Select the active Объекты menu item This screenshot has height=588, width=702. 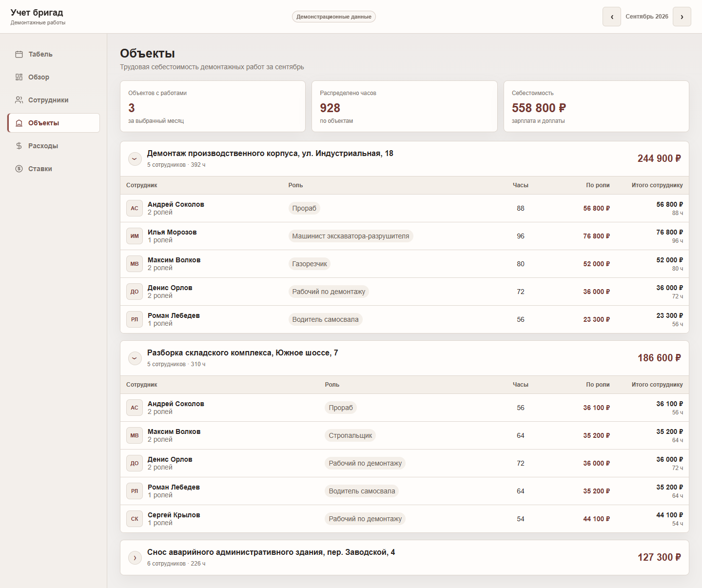[54, 123]
